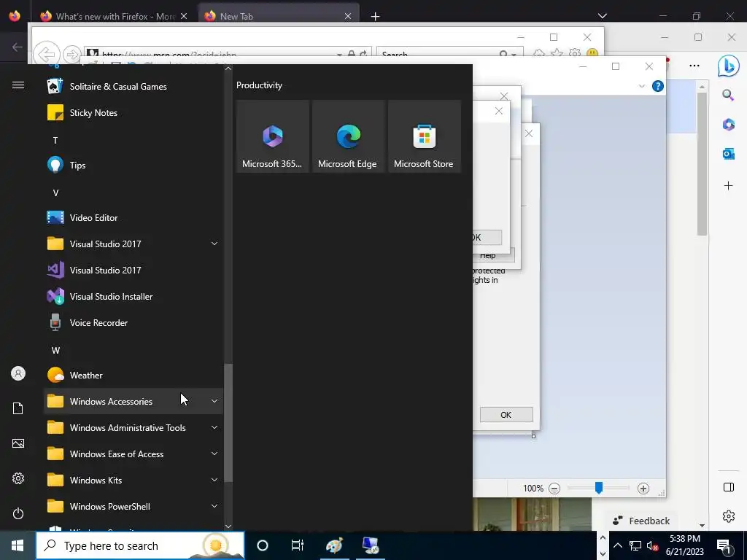Viewport: 747px width, 560px height.
Task: Expand Windows Administrative Tools folder
Action: (133, 427)
